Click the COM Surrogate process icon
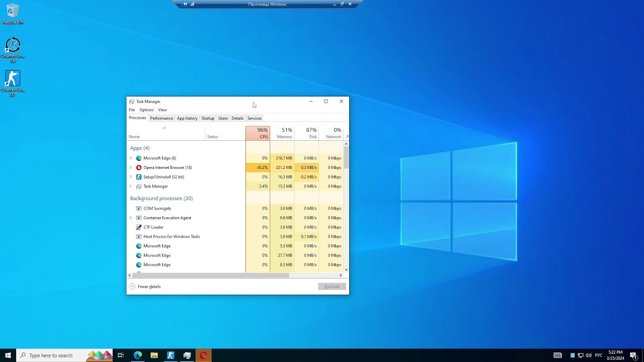Viewport: 644px width, 362px height. point(139,208)
